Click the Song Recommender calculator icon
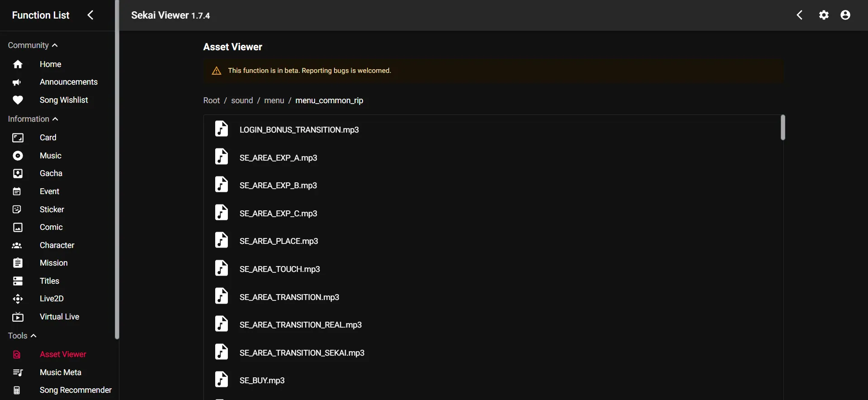The image size is (868, 400). 17,390
